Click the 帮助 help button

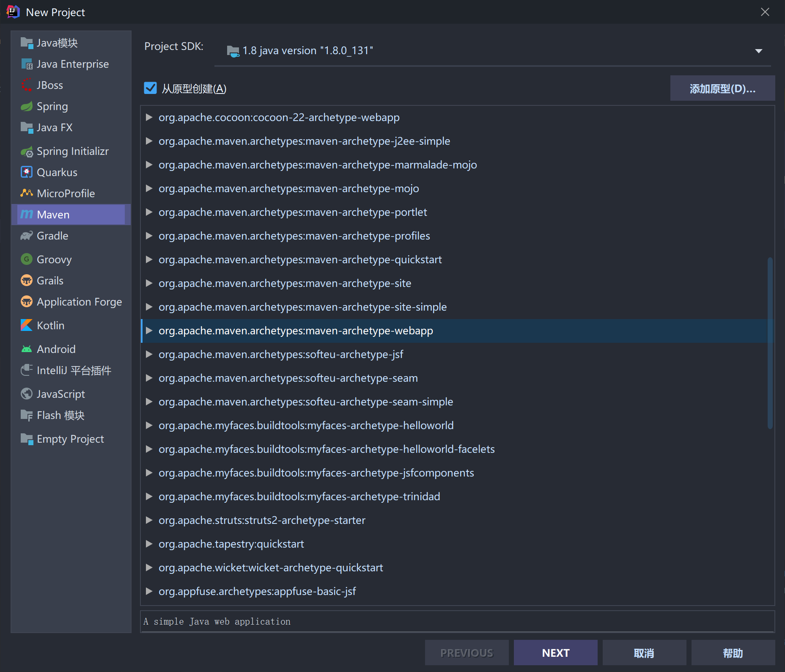pyautogui.click(x=733, y=653)
